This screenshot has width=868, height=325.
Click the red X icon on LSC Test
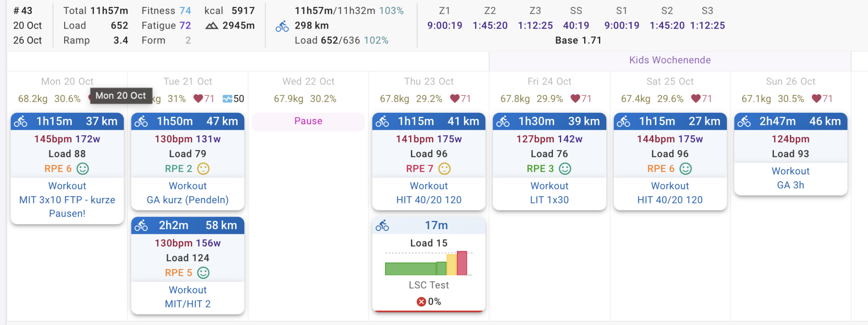[x=421, y=302]
